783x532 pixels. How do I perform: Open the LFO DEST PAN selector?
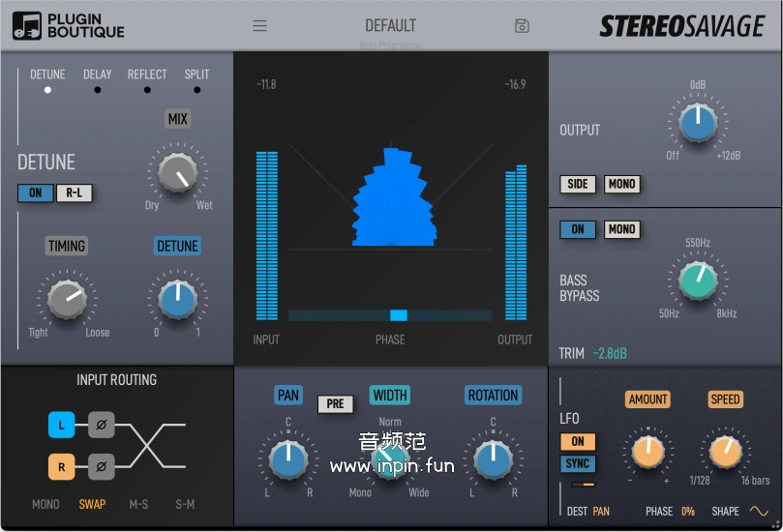pyautogui.click(x=601, y=511)
